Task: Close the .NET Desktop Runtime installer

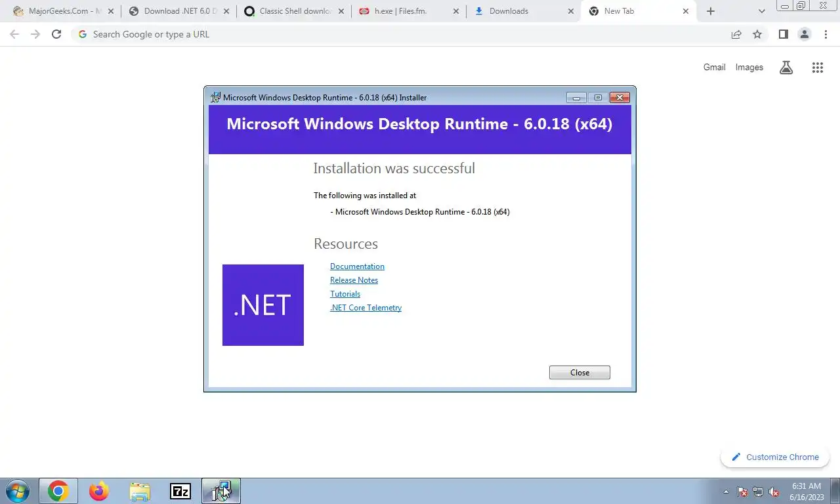Action: [x=579, y=372]
